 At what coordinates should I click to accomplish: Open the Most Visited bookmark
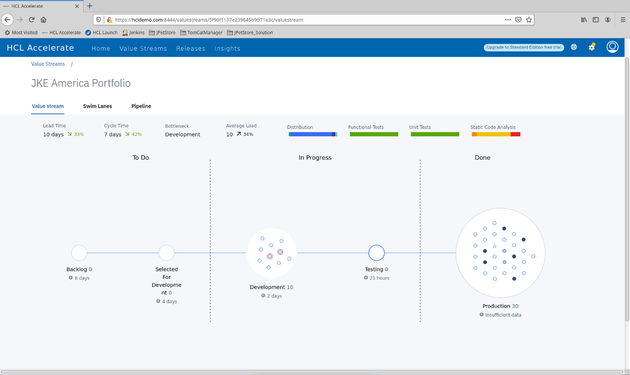21,33
